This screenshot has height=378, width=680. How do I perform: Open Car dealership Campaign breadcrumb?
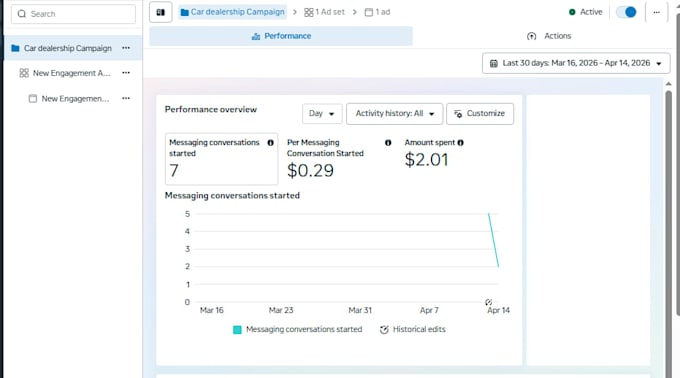pos(232,12)
